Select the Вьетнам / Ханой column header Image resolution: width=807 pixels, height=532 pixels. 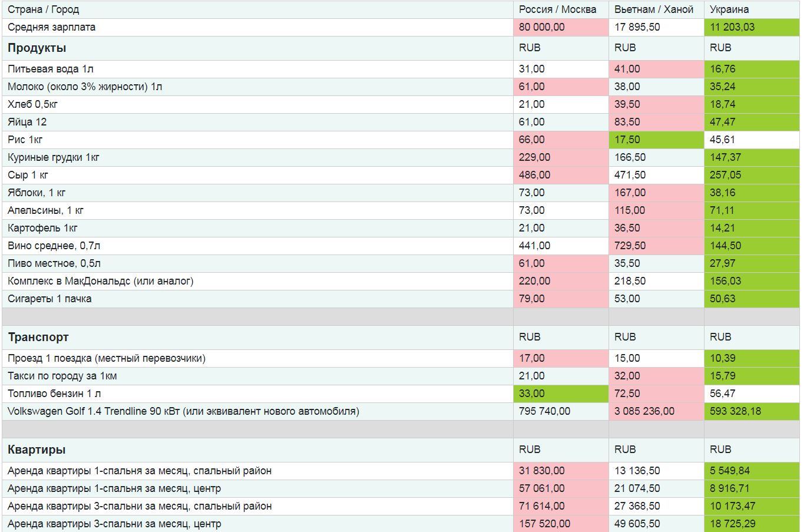click(x=654, y=9)
